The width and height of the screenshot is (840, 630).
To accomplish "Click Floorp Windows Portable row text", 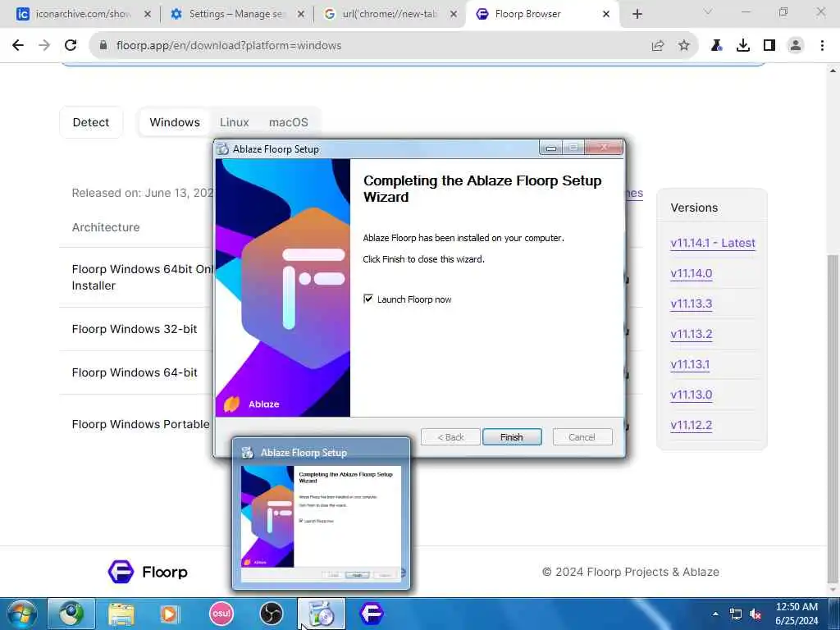I will pos(141,424).
